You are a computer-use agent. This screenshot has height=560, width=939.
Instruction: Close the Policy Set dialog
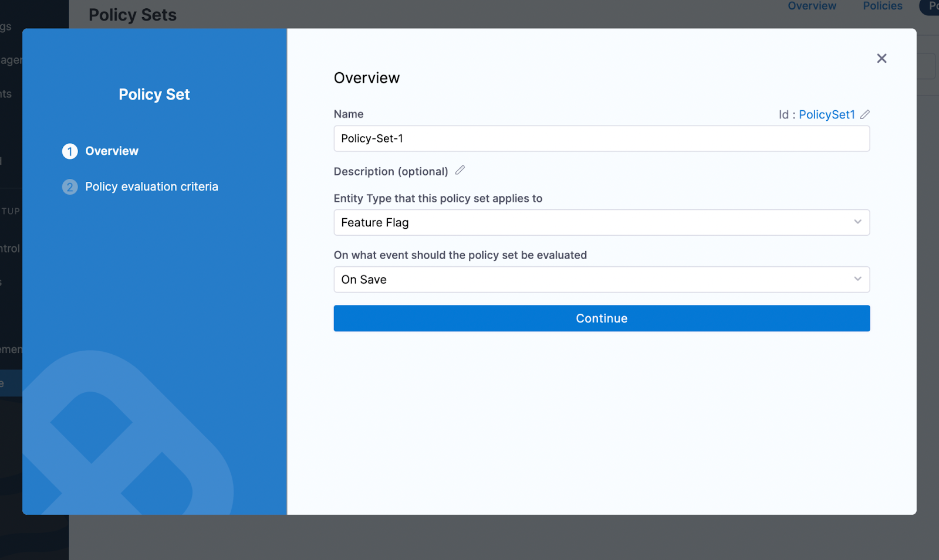tap(881, 59)
